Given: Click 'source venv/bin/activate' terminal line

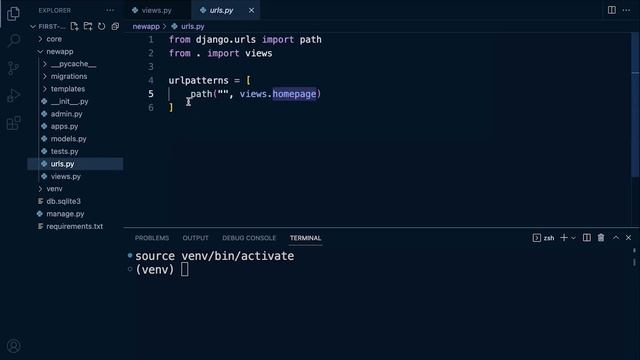Looking at the screenshot, I should click(214, 256).
